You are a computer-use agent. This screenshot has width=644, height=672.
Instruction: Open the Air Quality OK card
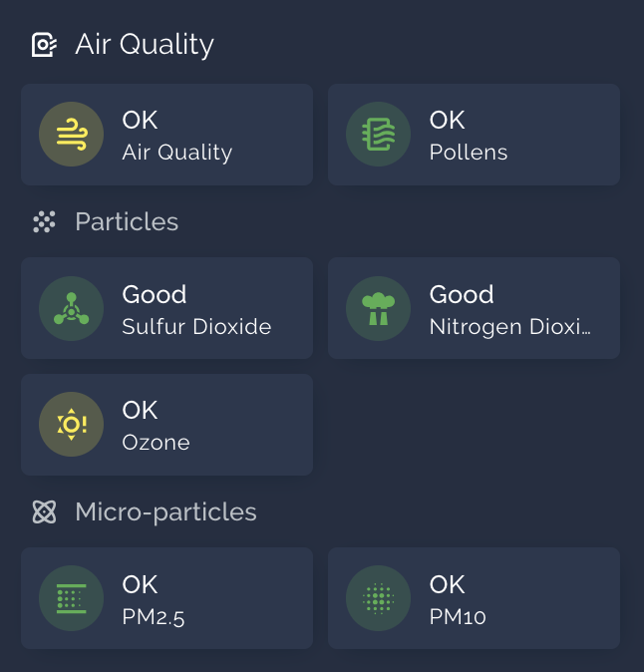(166, 135)
